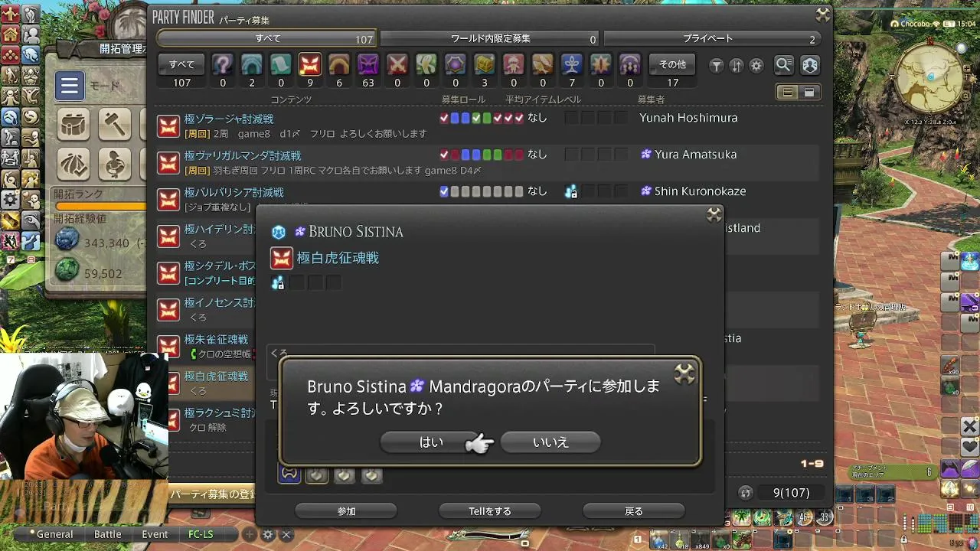Select the gathering category icon with count 0 before the deep dungeon icon
Viewport: 980px width, 551px height.
(543, 64)
